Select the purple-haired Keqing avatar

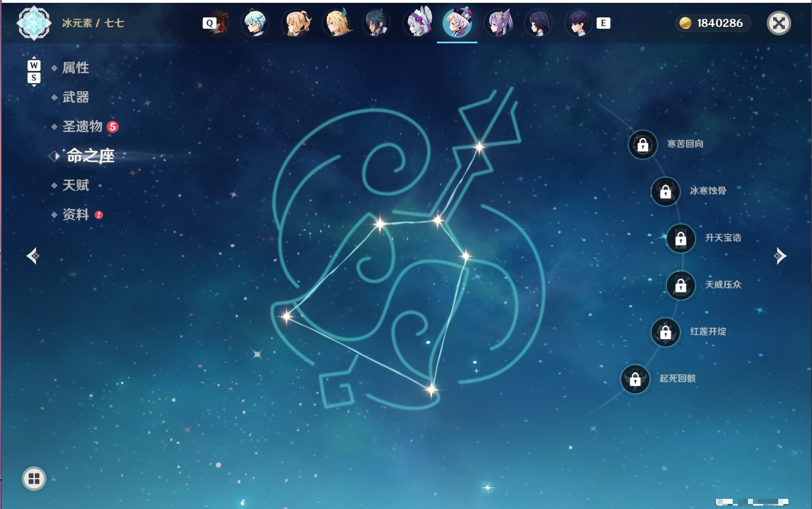[x=499, y=24]
